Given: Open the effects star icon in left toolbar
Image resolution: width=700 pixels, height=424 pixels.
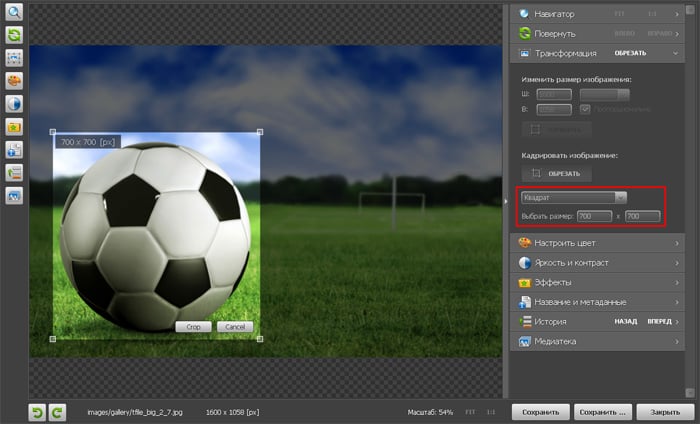Looking at the screenshot, I should [x=15, y=127].
